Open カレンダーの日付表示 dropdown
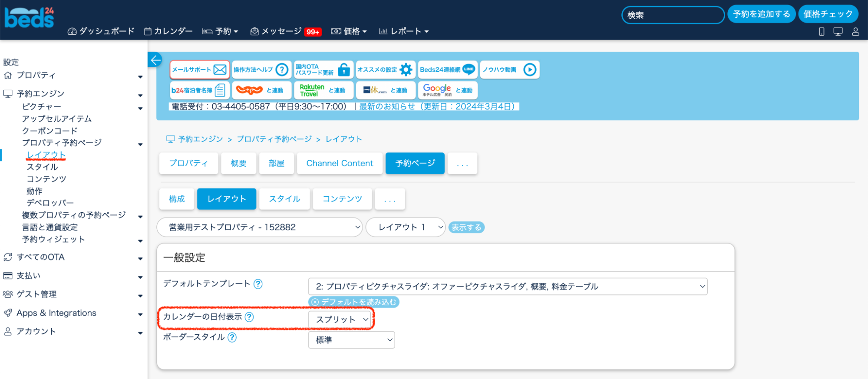The height and width of the screenshot is (379, 868). [340, 320]
